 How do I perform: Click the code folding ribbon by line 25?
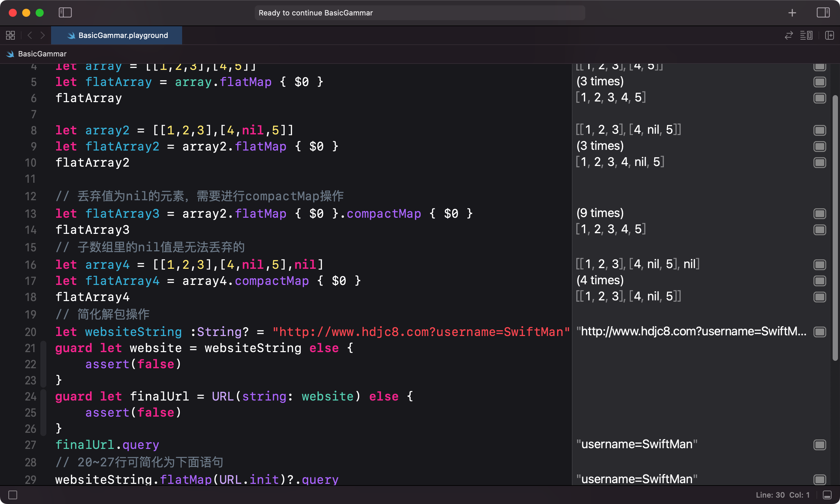click(x=43, y=412)
